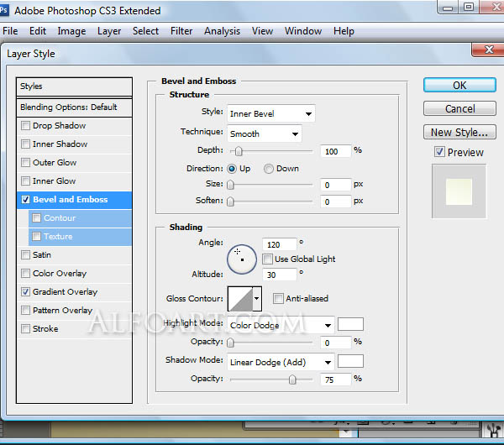504x445 pixels.
Task: Open the Highlight Mode color swatch
Action: click(350, 324)
